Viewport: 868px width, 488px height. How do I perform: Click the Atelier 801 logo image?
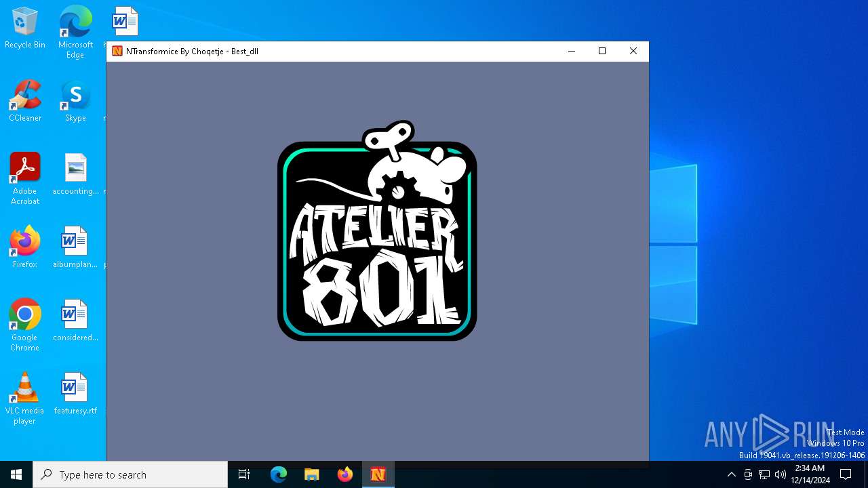tap(377, 230)
